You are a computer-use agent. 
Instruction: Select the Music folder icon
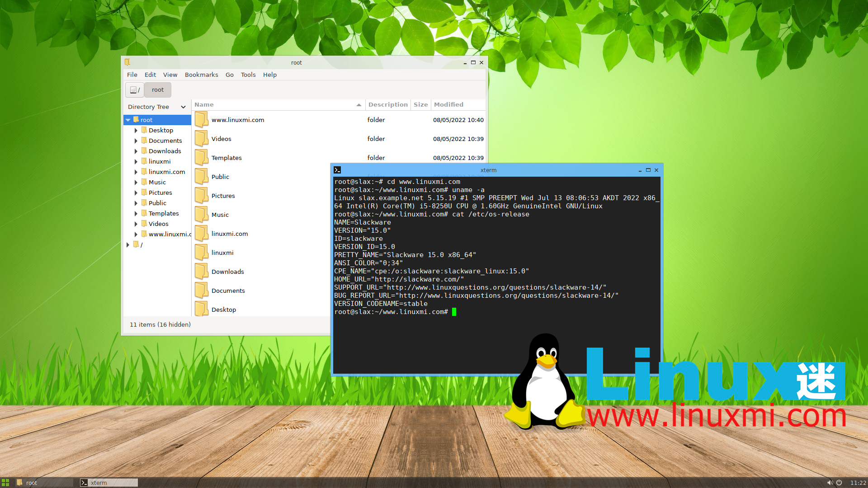(x=202, y=214)
